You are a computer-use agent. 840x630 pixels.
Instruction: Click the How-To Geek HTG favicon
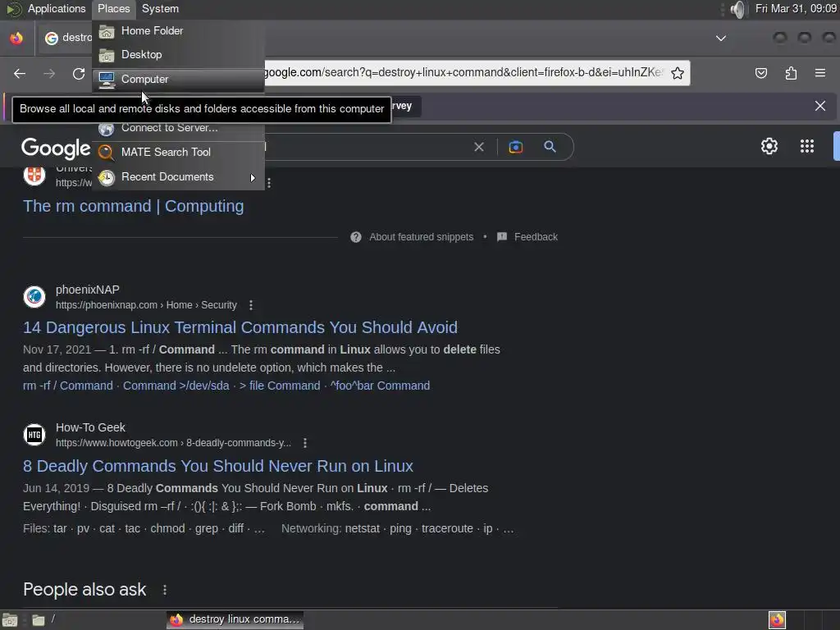(34, 435)
